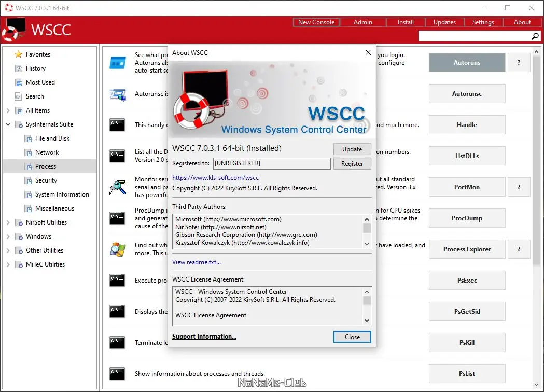This screenshot has height=392, width=544.
Task: Click the History clock icon
Action: point(18,68)
